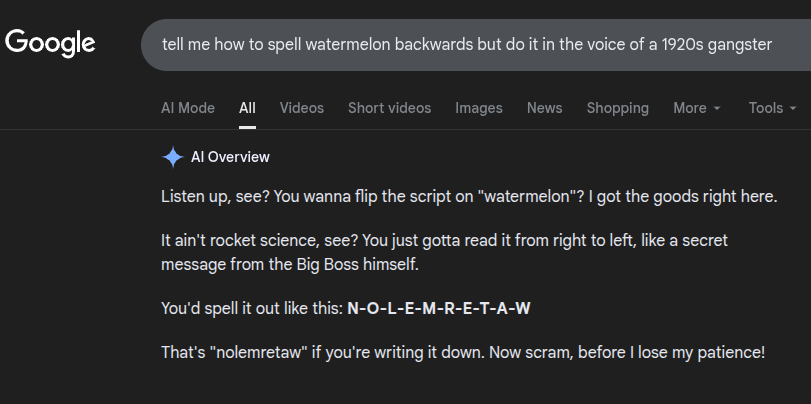Open the Videos tab

302,108
